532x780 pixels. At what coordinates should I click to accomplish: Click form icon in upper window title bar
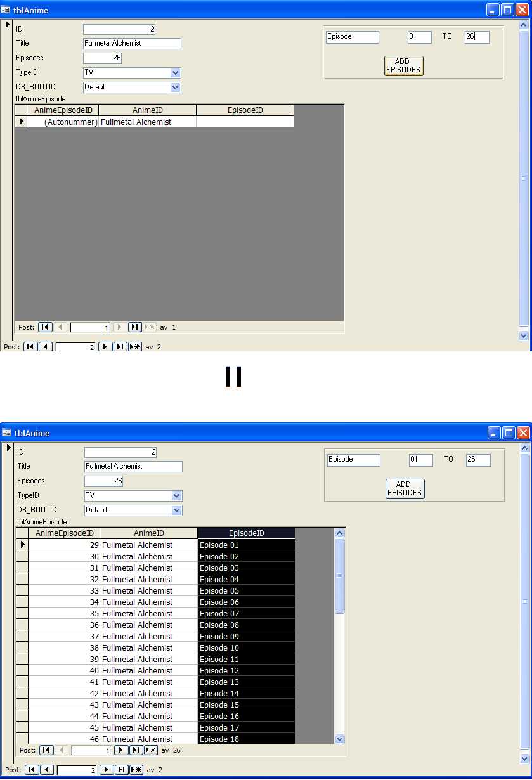(6, 10)
